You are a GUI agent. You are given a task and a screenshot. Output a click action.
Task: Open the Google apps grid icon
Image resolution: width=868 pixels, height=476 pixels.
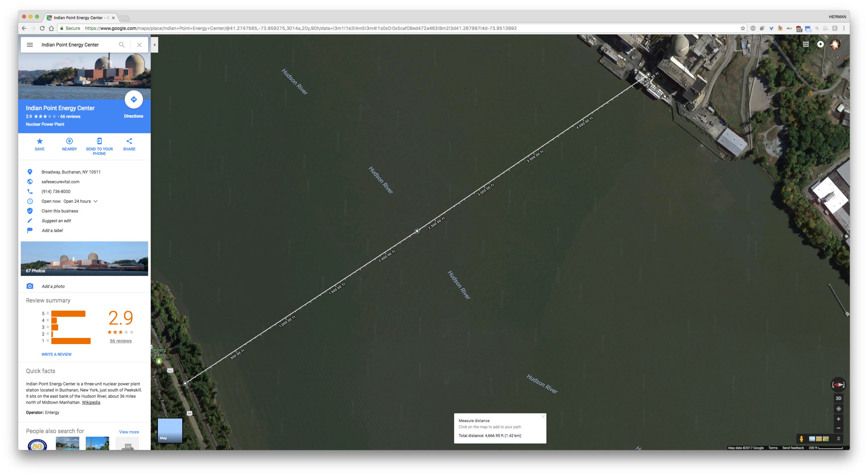tap(806, 44)
